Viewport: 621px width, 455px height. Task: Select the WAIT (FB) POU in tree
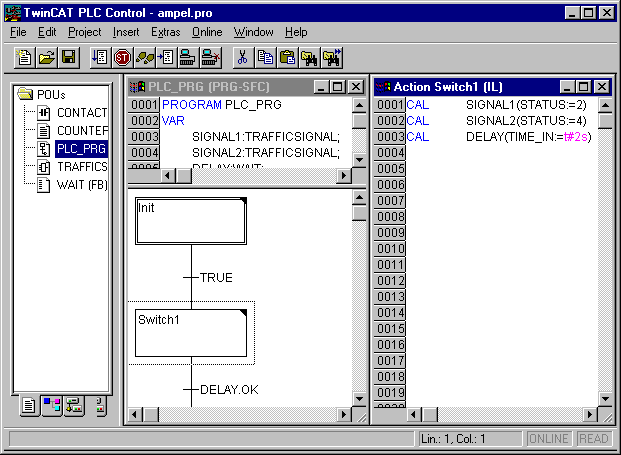click(82, 185)
